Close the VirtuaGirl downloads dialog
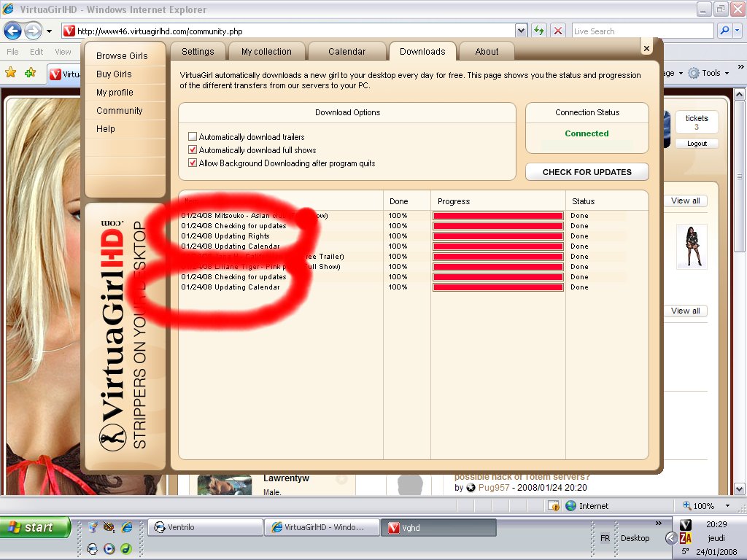This screenshot has height=560, width=747. click(x=646, y=48)
